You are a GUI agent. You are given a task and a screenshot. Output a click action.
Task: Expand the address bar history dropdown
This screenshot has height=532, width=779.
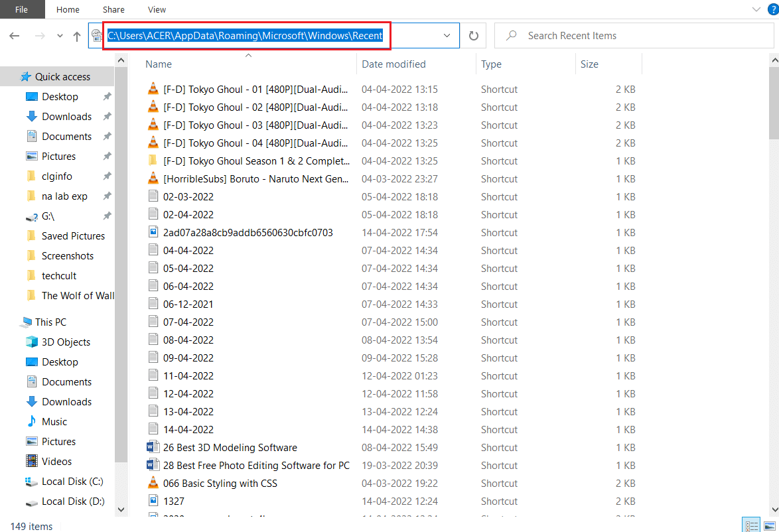point(447,36)
